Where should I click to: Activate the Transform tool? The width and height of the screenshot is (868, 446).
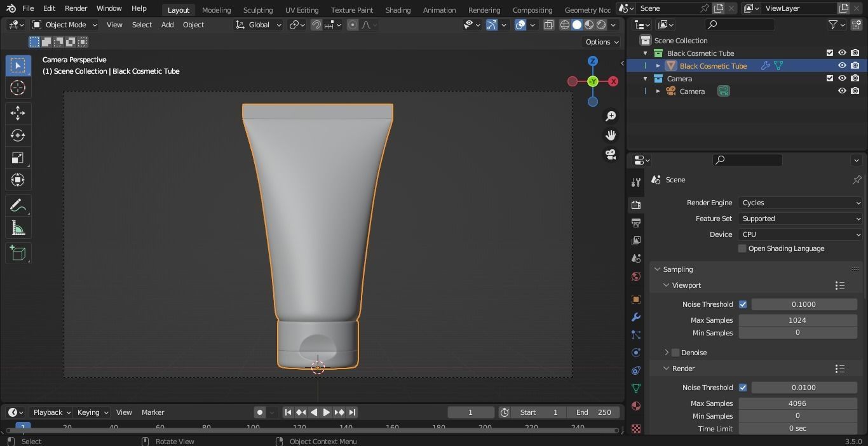[x=18, y=180]
